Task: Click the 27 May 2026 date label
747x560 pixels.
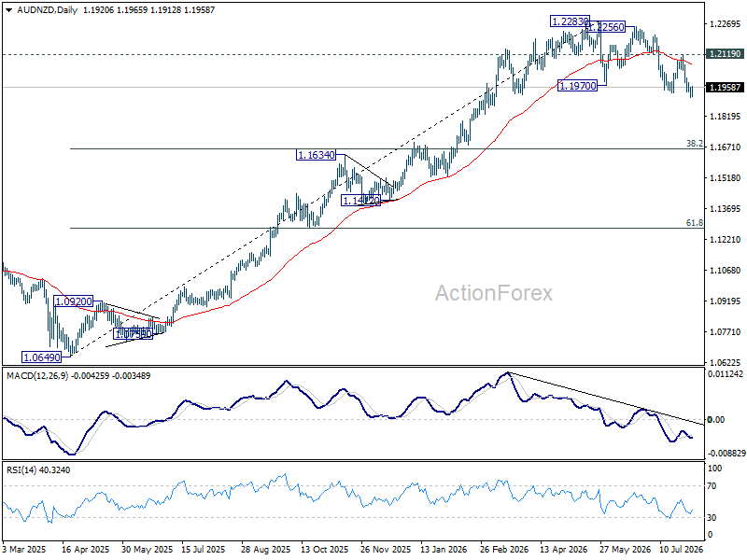Action: pos(624,550)
